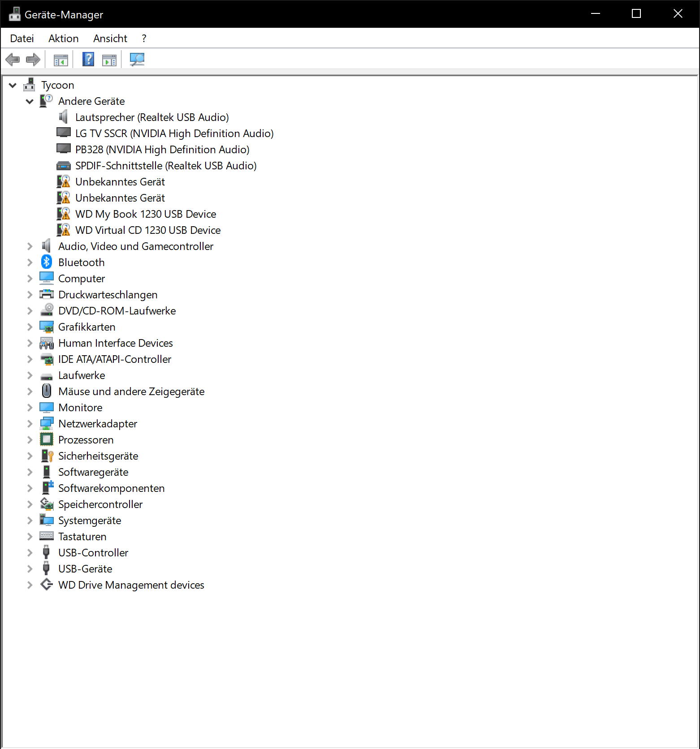Select the Netzwerkadapter label

(98, 424)
